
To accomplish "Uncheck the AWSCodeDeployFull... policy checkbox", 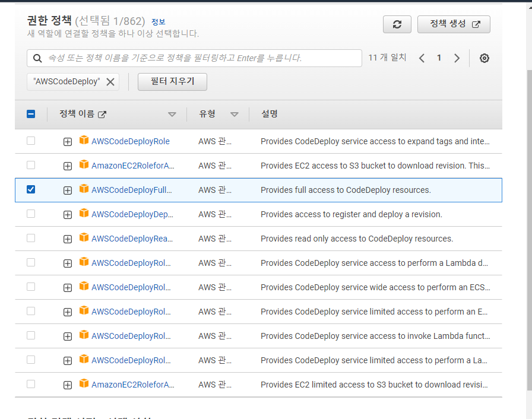I will tap(31, 189).
